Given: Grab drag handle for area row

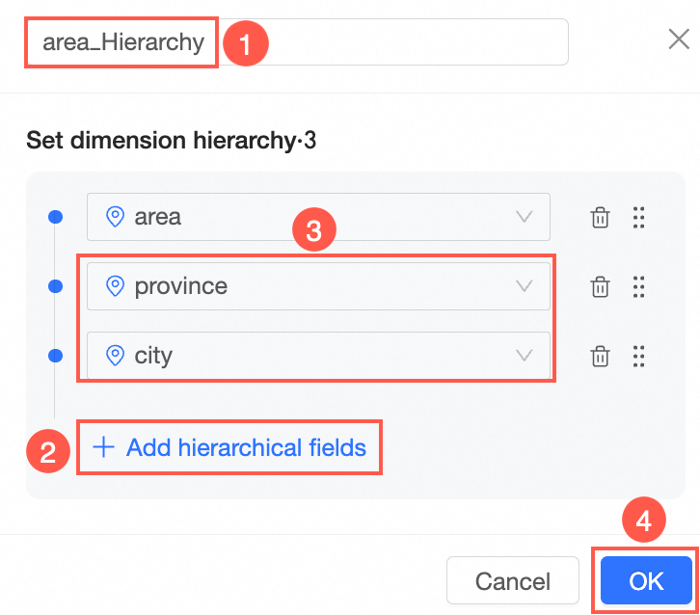Looking at the screenshot, I should point(638,217).
